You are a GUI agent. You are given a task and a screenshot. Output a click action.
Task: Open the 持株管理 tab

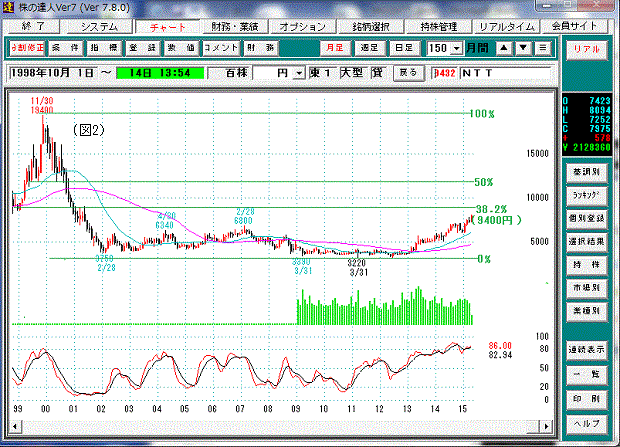pos(439,27)
